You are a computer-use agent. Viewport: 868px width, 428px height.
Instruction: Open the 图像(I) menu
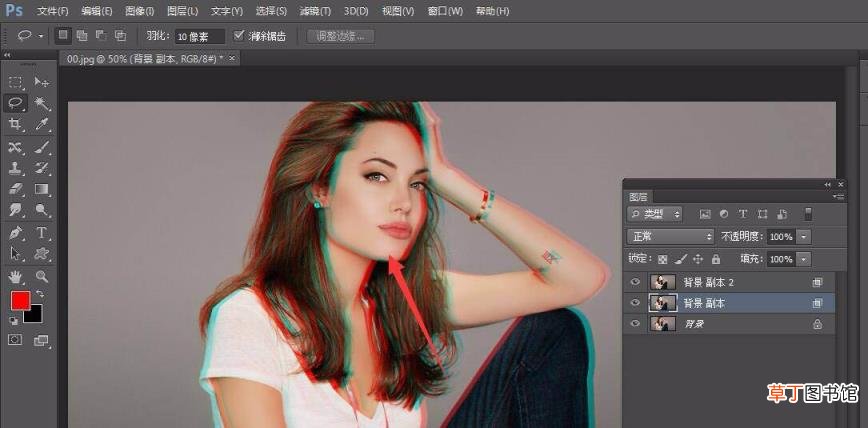click(140, 11)
